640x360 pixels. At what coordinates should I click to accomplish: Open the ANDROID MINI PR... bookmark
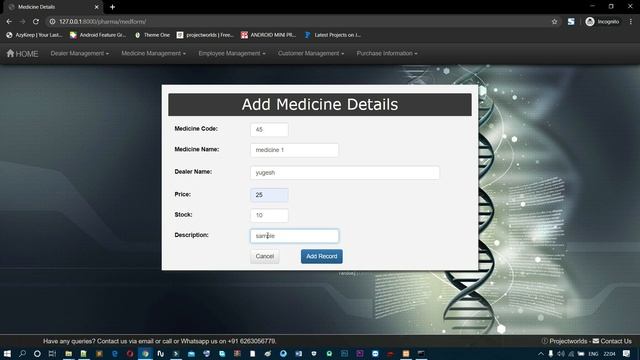pyautogui.click(x=269, y=35)
